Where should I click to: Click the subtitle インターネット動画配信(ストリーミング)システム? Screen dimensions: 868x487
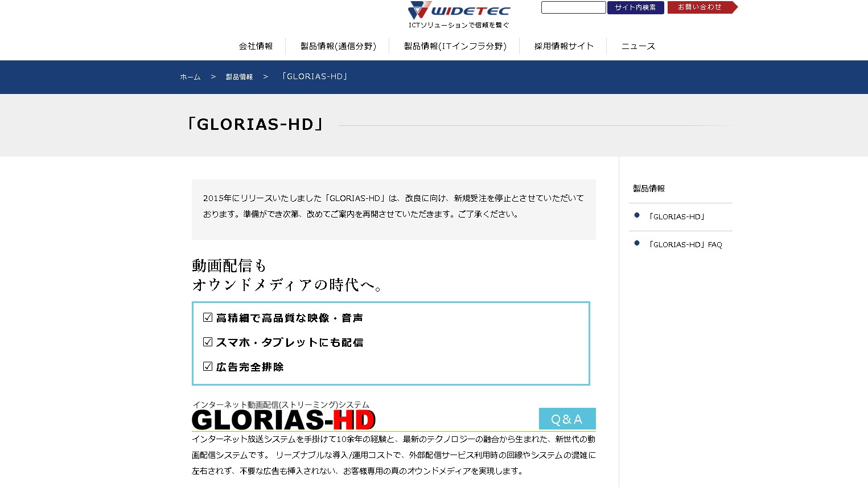281,404
